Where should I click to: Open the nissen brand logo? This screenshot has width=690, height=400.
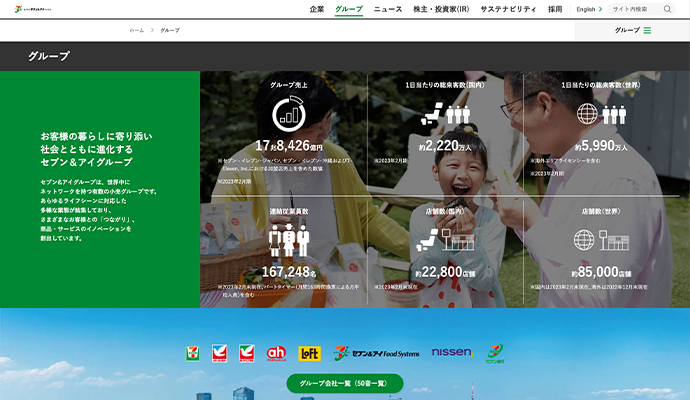(x=452, y=352)
